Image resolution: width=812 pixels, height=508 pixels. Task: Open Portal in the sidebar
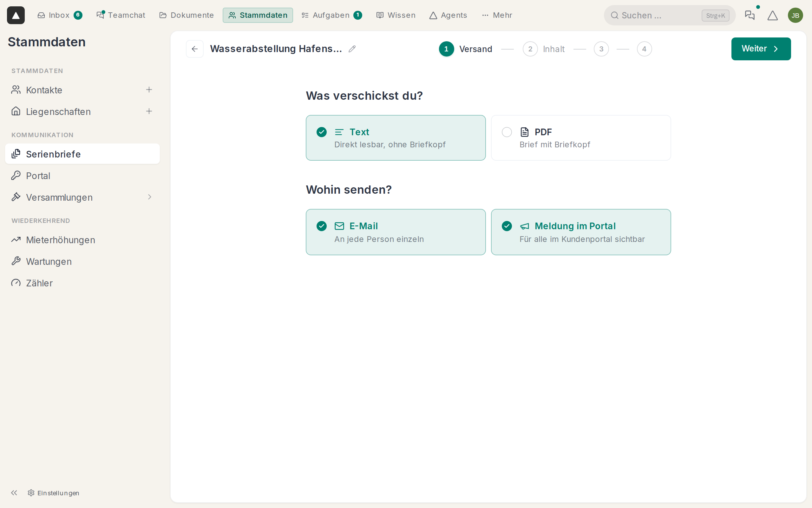(x=82, y=175)
